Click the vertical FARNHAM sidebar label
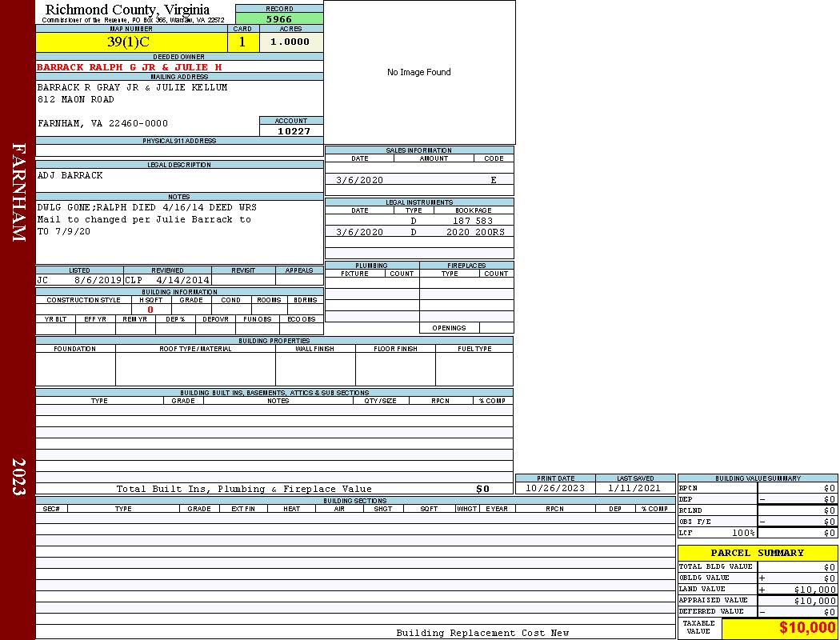Viewport: 840px width, 640px height. (x=18, y=192)
